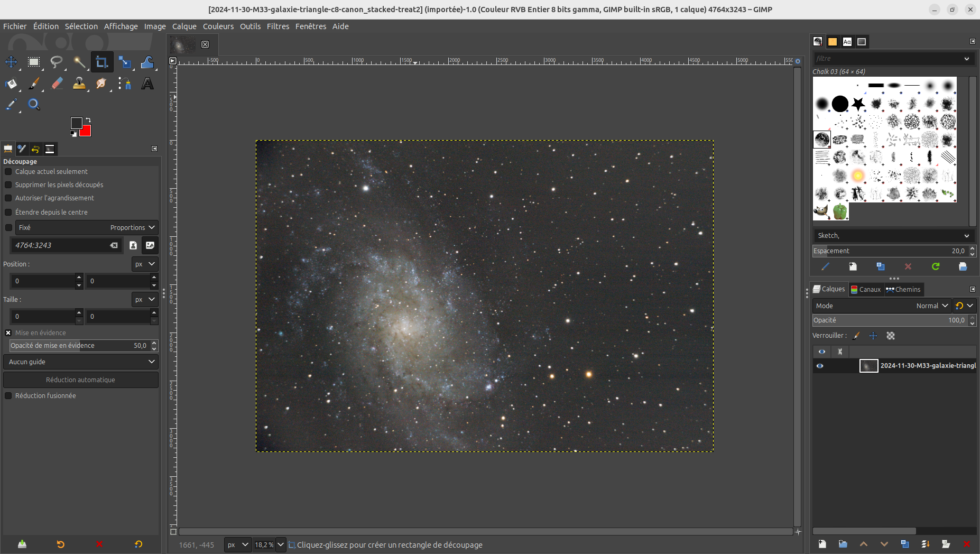980x554 pixels.
Task: Open the 'Aucun guide' dropdown
Action: point(81,362)
